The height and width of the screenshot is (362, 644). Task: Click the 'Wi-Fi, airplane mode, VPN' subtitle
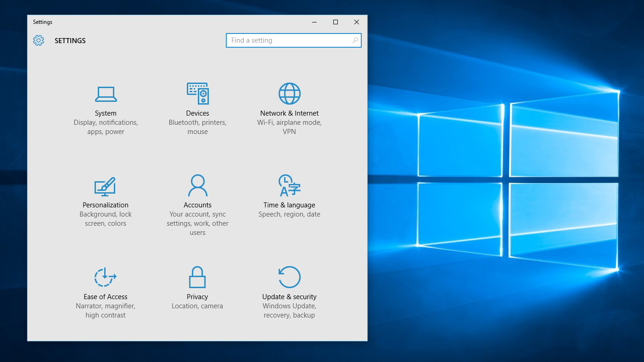[x=289, y=127]
